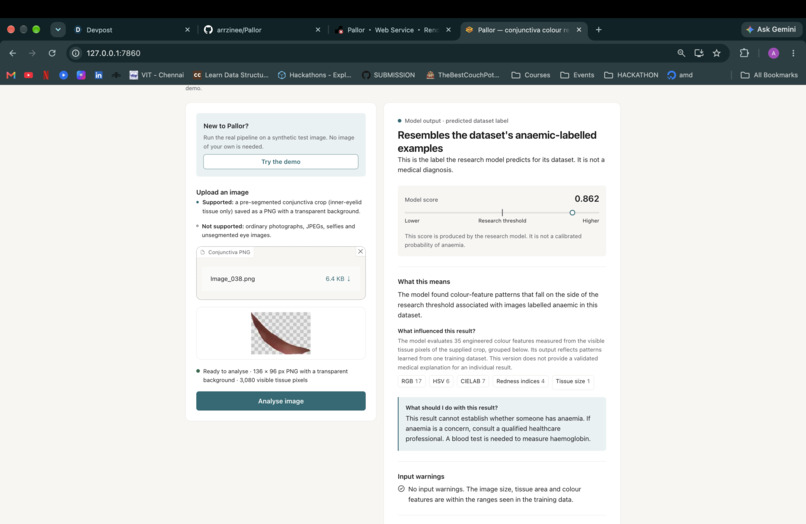Close the Pallor Web Service Render tab
806x524 pixels.
tap(448, 30)
